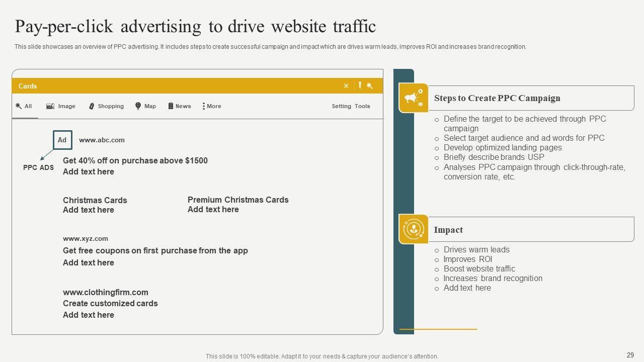Click the magnifier search icon in the yellow bar

[x=370, y=86]
